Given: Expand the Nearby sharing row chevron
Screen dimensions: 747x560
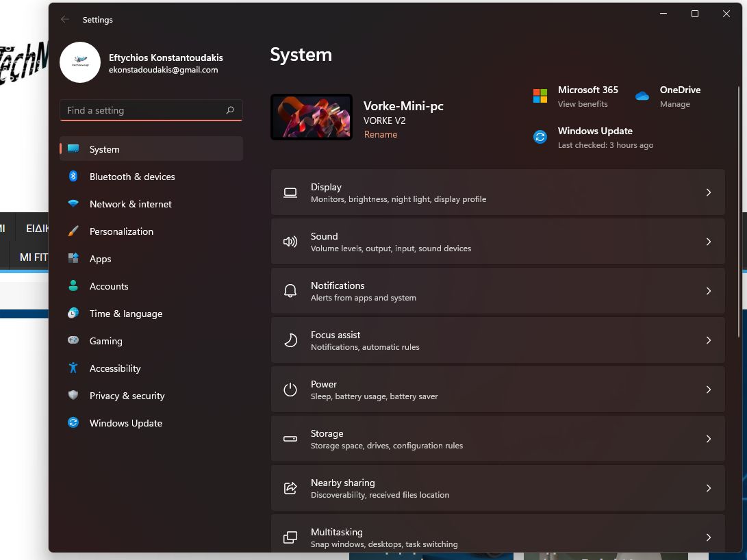Looking at the screenshot, I should point(709,488).
